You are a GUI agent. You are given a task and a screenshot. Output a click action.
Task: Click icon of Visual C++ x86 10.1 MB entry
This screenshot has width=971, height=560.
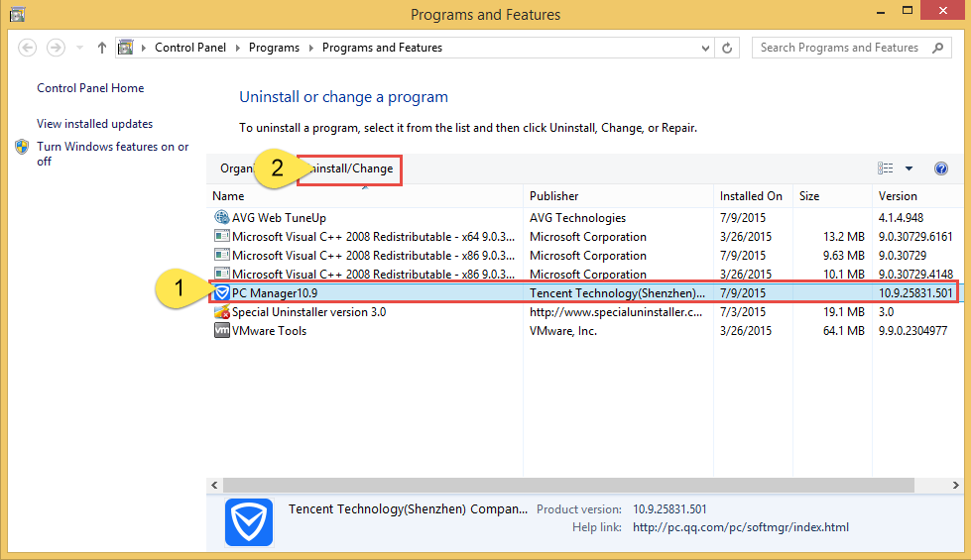pyautogui.click(x=222, y=273)
